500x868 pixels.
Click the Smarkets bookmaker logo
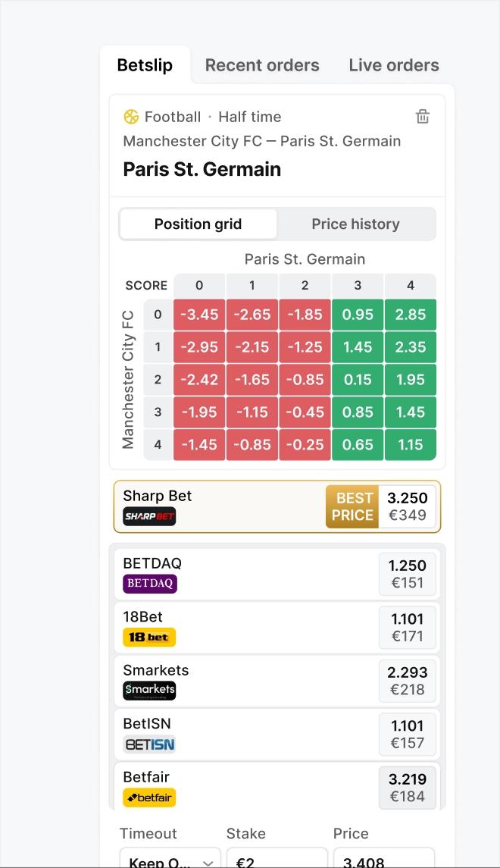tap(149, 691)
